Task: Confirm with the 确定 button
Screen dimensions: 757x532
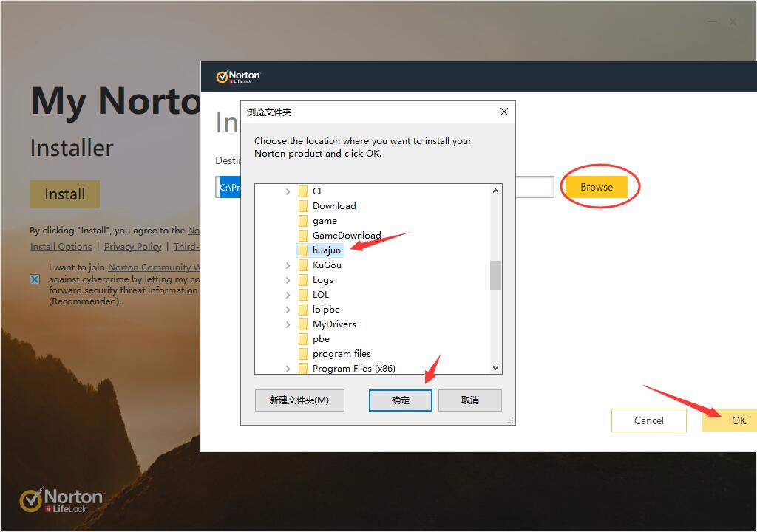Action: coord(400,400)
